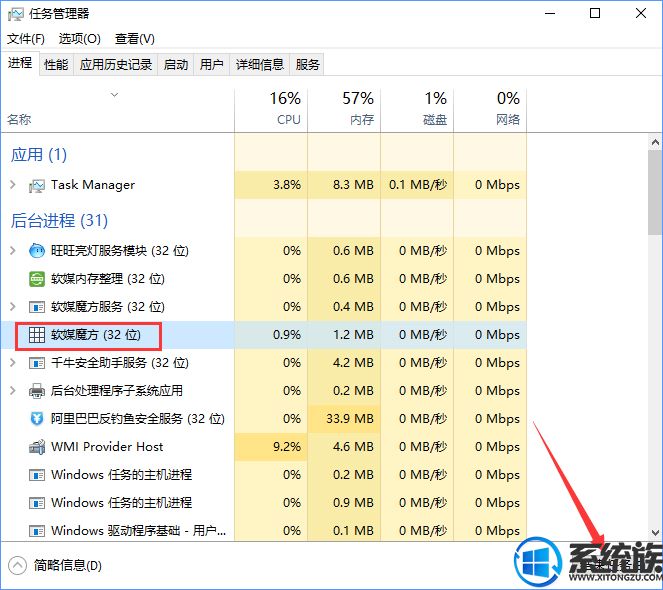Click icon of Windows 任务的主机进程 at 0.9 MB
The height and width of the screenshot is (590, 663).
pyautogui.click(x=37, y=503)
